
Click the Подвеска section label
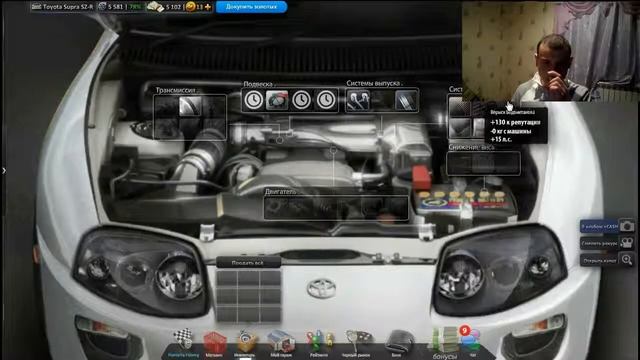pyautogui.click(x=258, y=84)
